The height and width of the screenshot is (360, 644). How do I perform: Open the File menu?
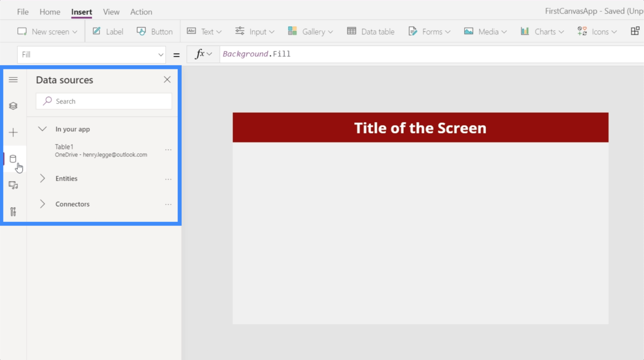click(x=23, y=12)
